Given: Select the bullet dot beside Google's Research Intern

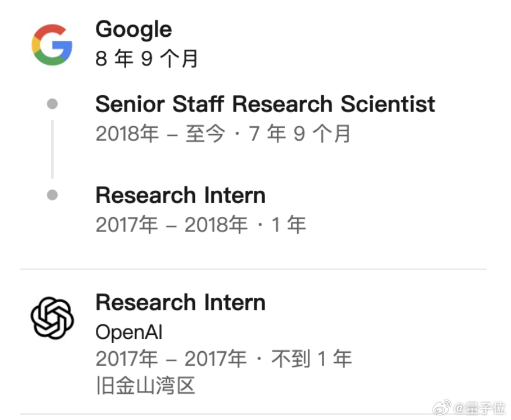Looking at the screenshot, I should coord(52,195).
